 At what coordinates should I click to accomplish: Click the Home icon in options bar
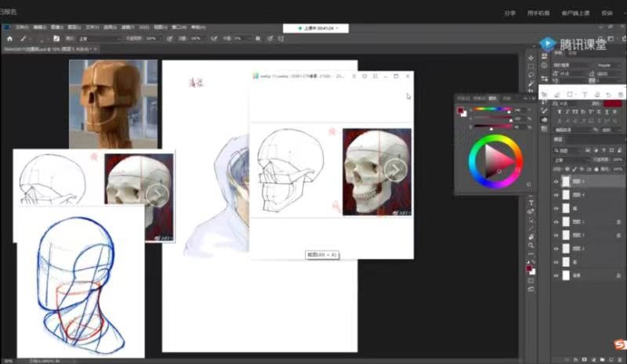click(x=9, y=38)
